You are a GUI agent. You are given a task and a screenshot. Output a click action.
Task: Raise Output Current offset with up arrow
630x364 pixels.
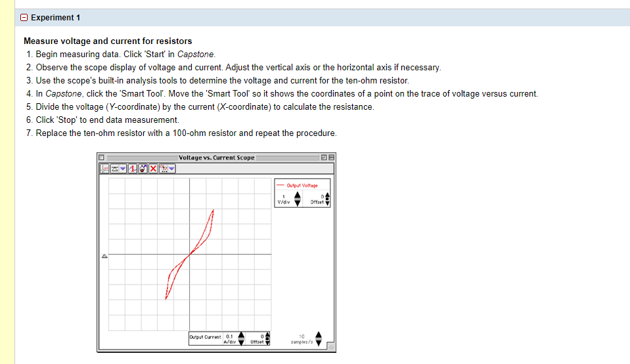point(267,334)
